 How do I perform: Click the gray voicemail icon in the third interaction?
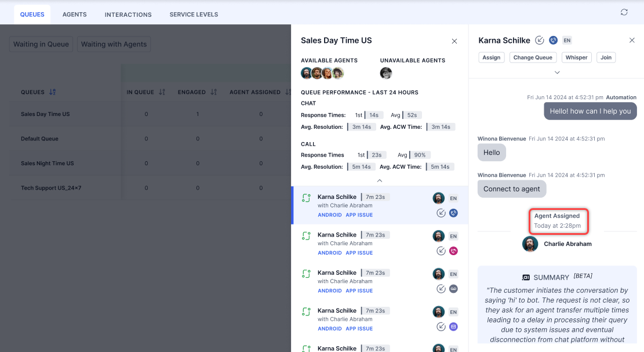pos(453,289)
